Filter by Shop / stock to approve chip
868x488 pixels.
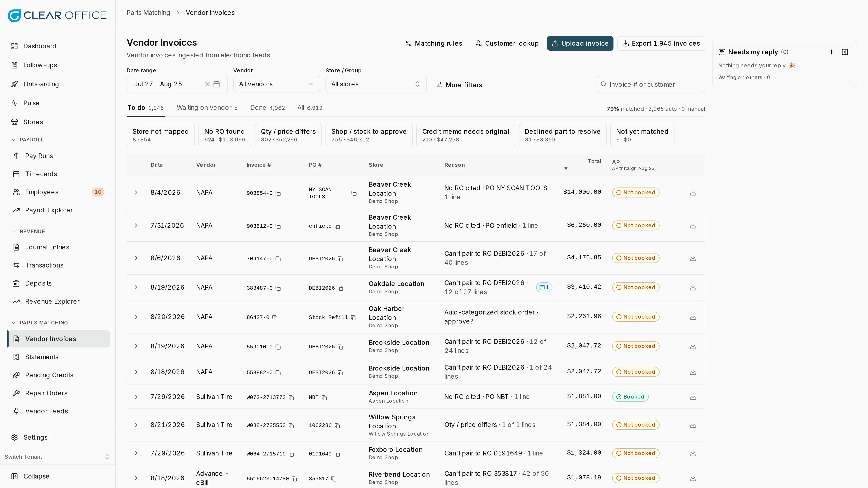[x=369, y=135]
